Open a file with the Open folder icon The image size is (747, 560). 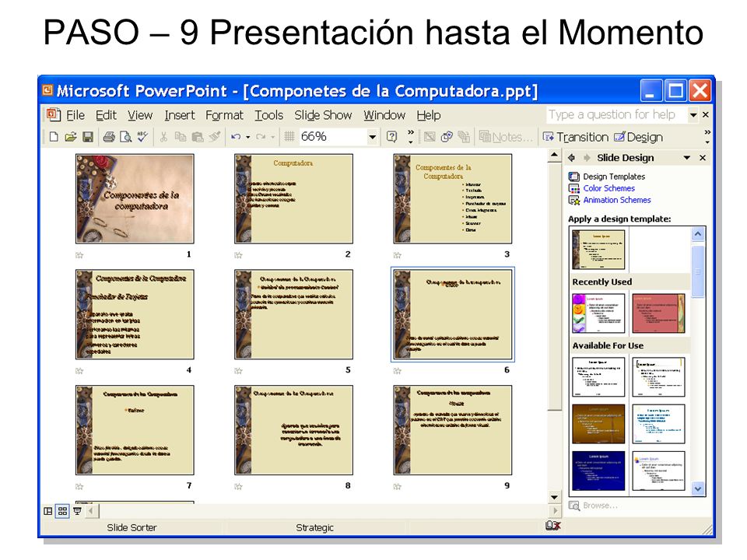point(71,137)
